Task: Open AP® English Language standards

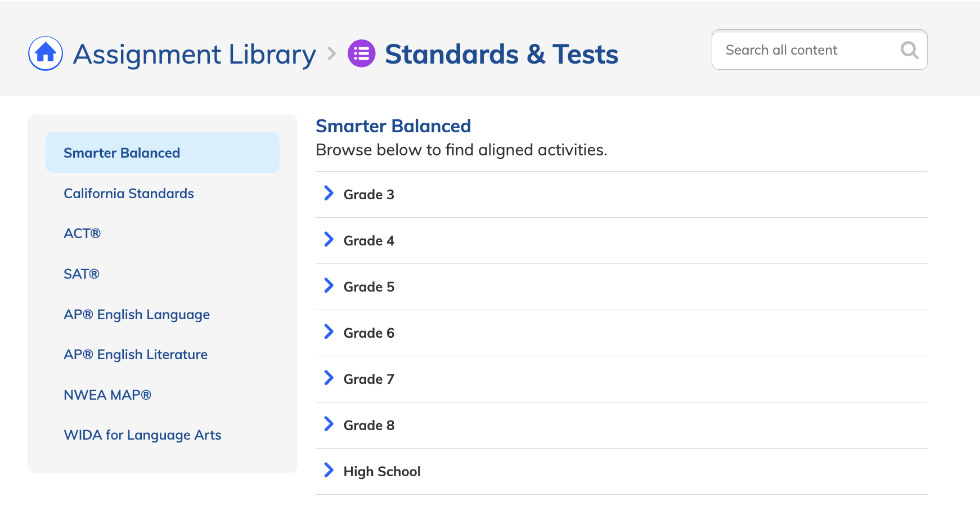Action: 137,315
